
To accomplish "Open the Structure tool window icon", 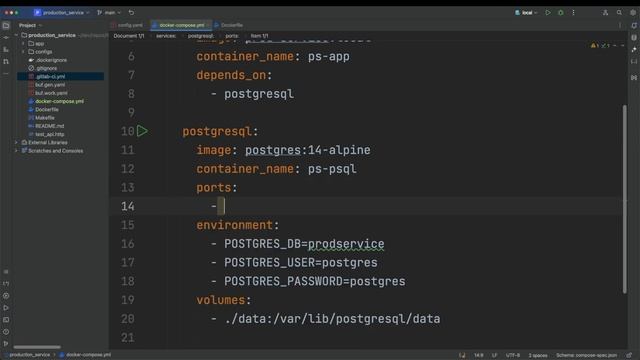I will click(x=6, y=49).
